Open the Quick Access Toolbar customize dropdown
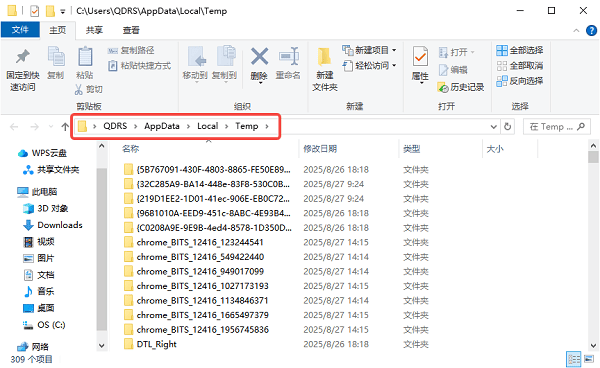 coord(62,11)
